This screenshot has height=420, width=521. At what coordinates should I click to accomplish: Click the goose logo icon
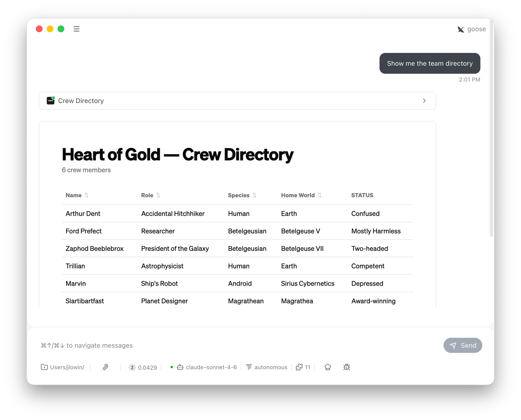461,29
